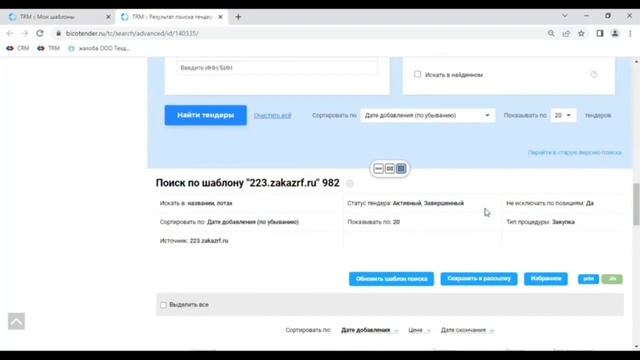Open the sort-by dropdown Дате добавления (по убыванию)
Viewport: 640px width, 360px height.
point(427,116)
